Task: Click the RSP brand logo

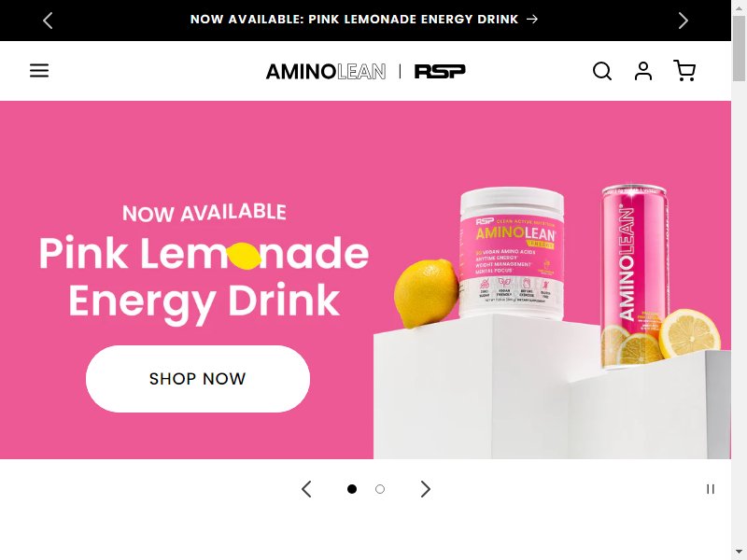Action: [x=440, y=71]
